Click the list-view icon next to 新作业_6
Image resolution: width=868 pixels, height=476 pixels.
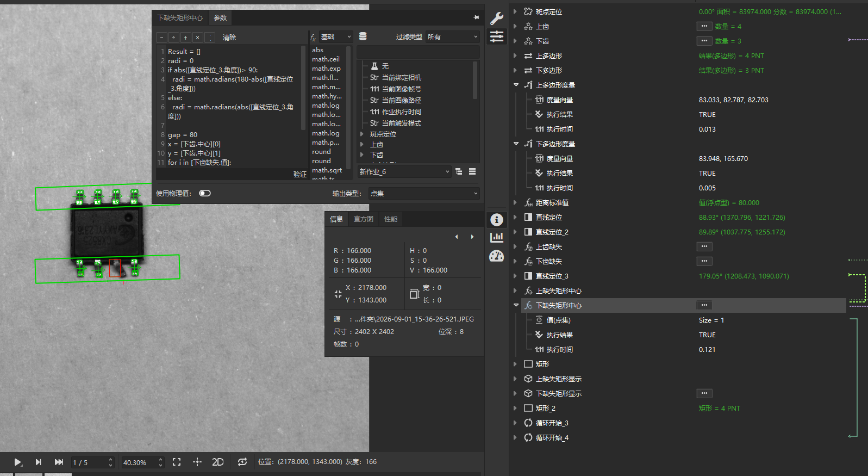(472, 171)
